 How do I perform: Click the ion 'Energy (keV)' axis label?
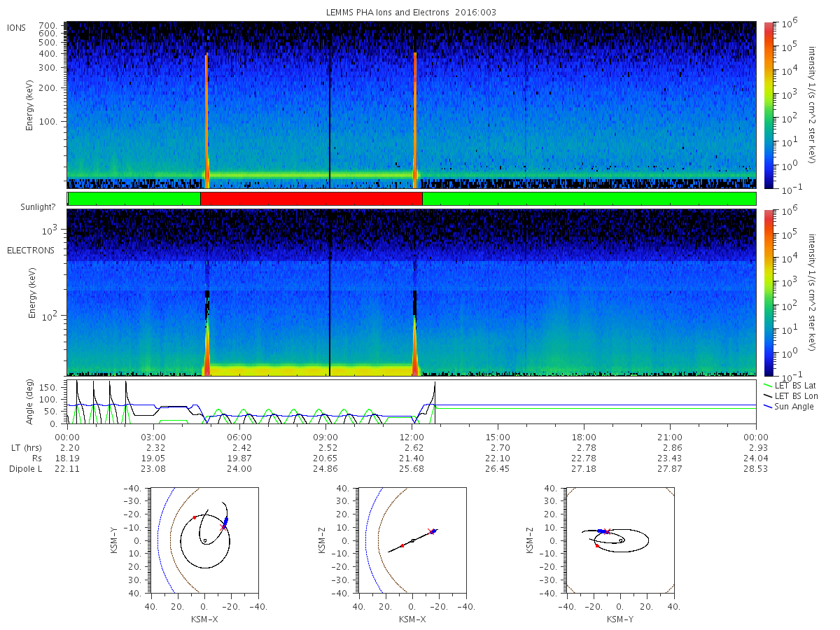(x=29, y=105)
